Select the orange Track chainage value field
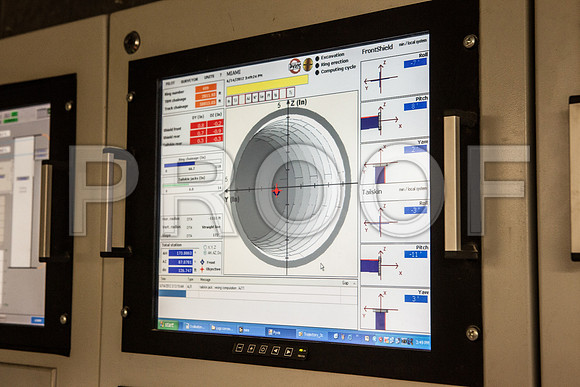The height and width of the screenshot is (387, 580). pos(206,104)
